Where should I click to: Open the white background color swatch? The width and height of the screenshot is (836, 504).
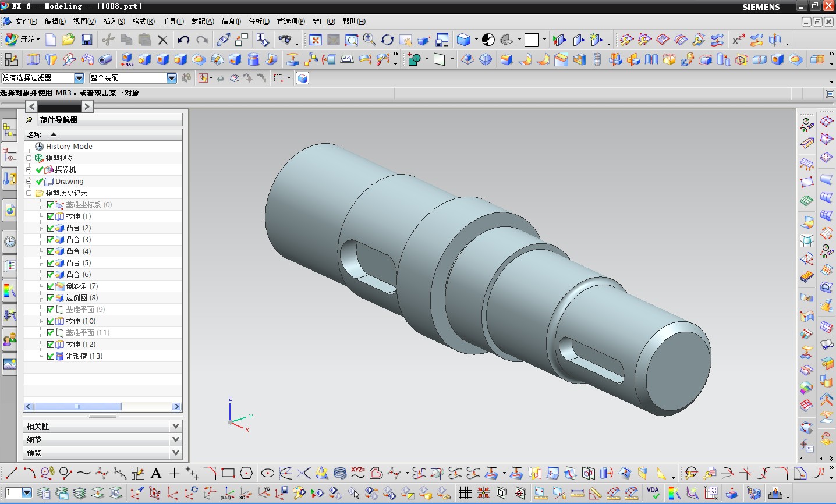coord(532,40)
